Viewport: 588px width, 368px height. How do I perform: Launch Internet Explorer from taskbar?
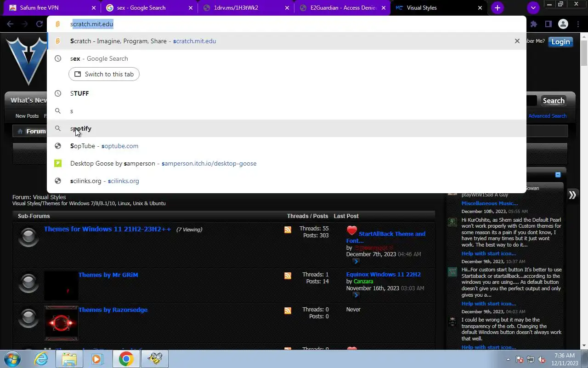click(41, 359)
